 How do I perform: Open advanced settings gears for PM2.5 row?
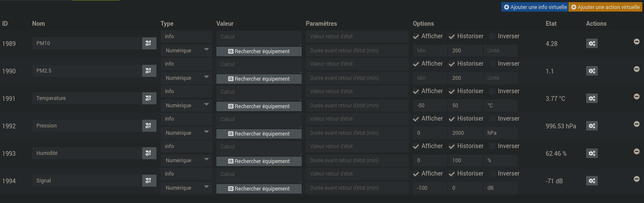point(592,71)
